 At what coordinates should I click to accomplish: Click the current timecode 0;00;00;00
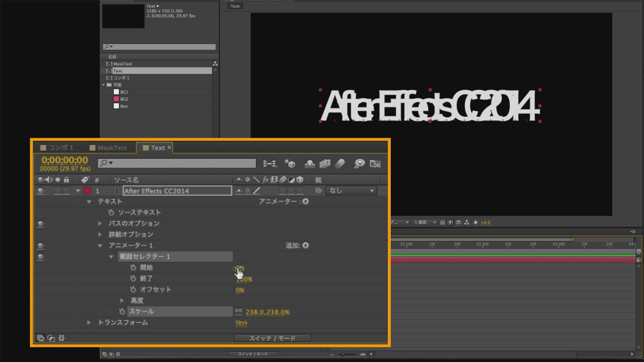click(65, 160)
